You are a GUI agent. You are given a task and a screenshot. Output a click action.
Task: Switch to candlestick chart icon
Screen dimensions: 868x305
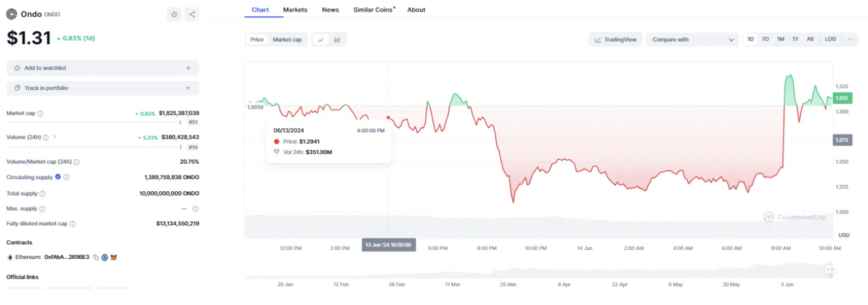coord(337,40)
